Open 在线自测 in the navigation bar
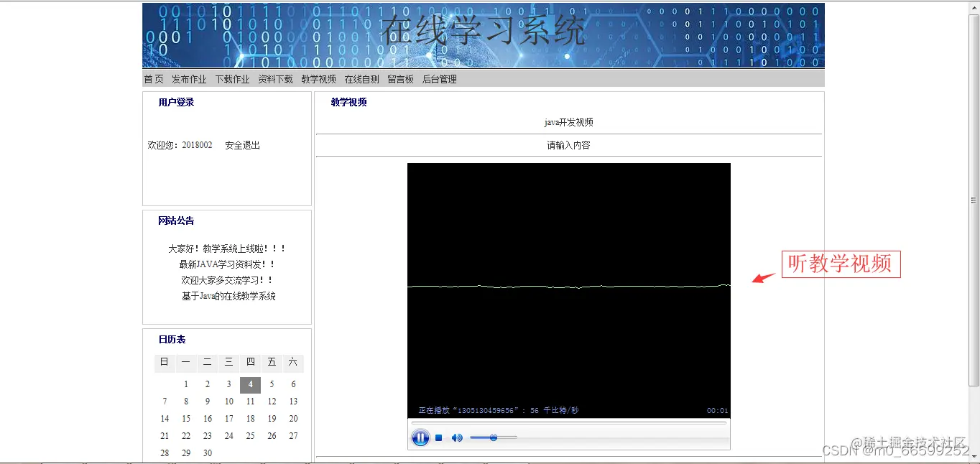Screen dimensions: 980x464 coord(361,79)
